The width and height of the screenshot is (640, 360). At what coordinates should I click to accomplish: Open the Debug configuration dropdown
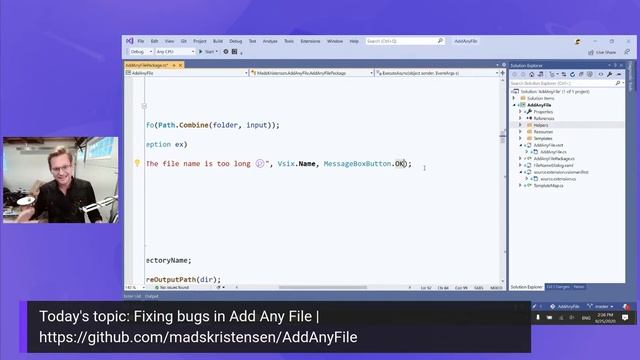pos(141,52)
